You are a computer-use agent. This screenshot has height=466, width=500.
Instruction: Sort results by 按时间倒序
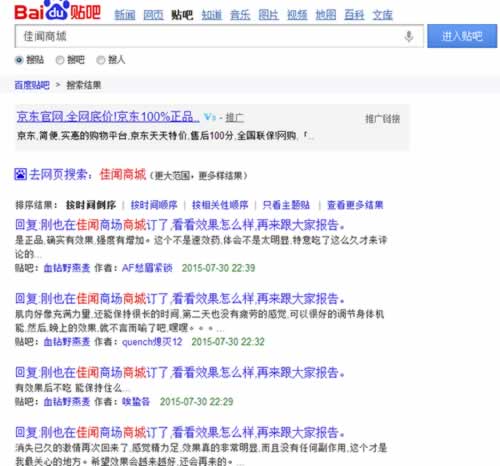(91, 205)
